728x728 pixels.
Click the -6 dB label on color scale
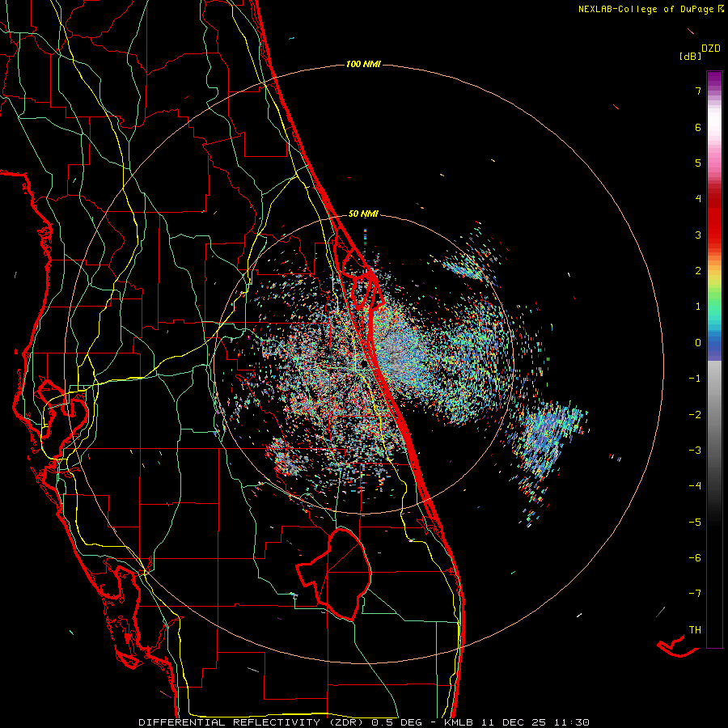point(695,557)
